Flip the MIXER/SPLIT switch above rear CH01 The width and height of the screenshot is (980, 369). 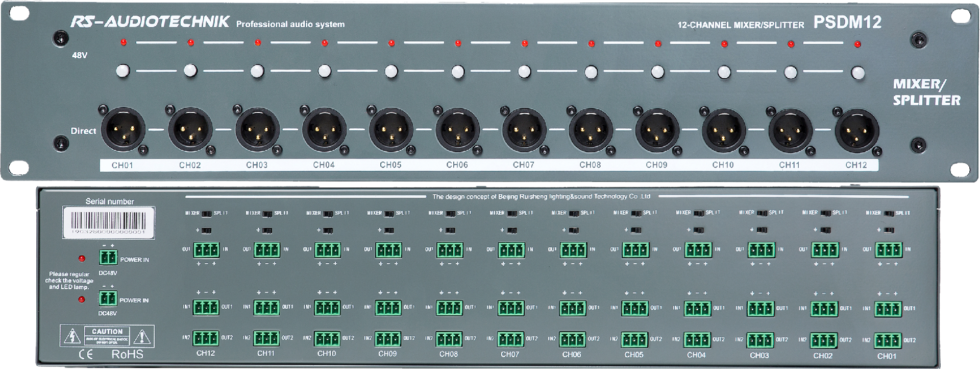click(888, 213)
